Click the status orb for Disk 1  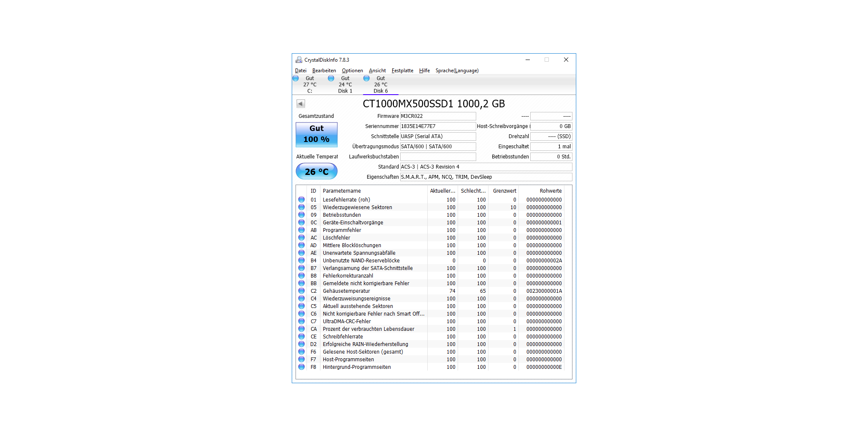point(331,78)
